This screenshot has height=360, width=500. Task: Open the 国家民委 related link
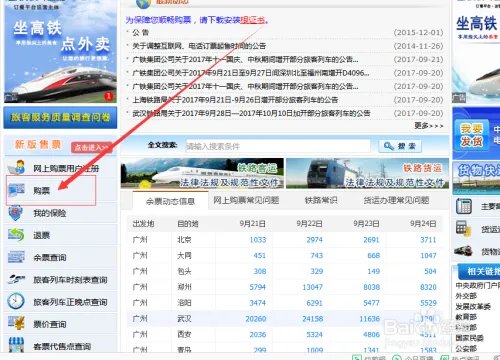469,338
